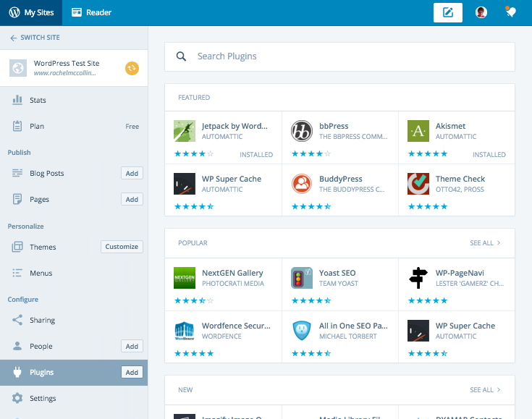Click the orange sync status icon
The width and height of the screenshot is (532, 419).
click(132, 68)
